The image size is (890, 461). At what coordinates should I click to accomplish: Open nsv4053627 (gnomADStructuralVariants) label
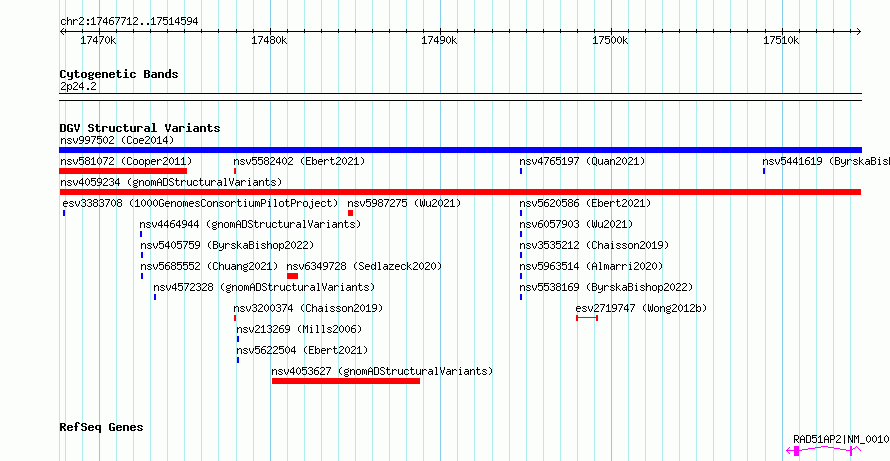click(382, 371)
